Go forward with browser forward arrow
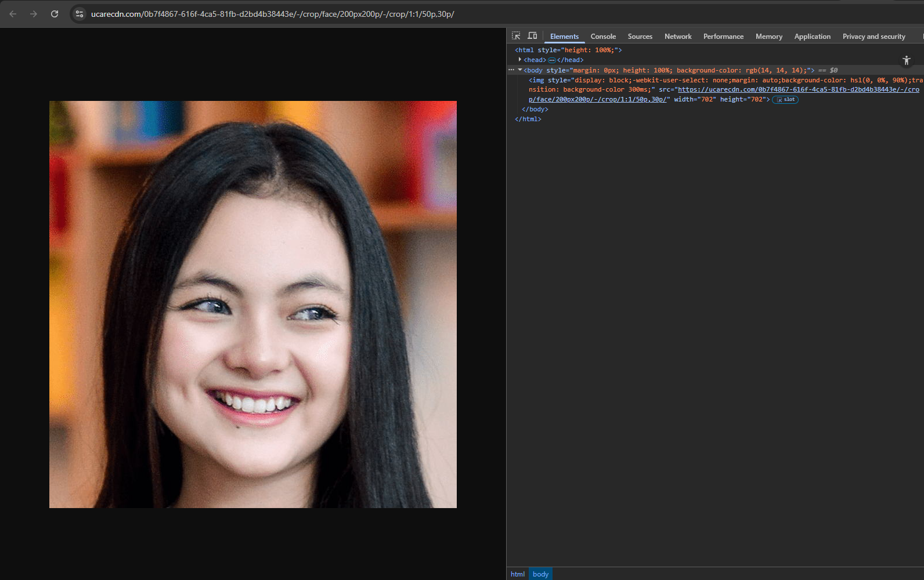Viewport: 924px width, 580px height. click(34, 14)
